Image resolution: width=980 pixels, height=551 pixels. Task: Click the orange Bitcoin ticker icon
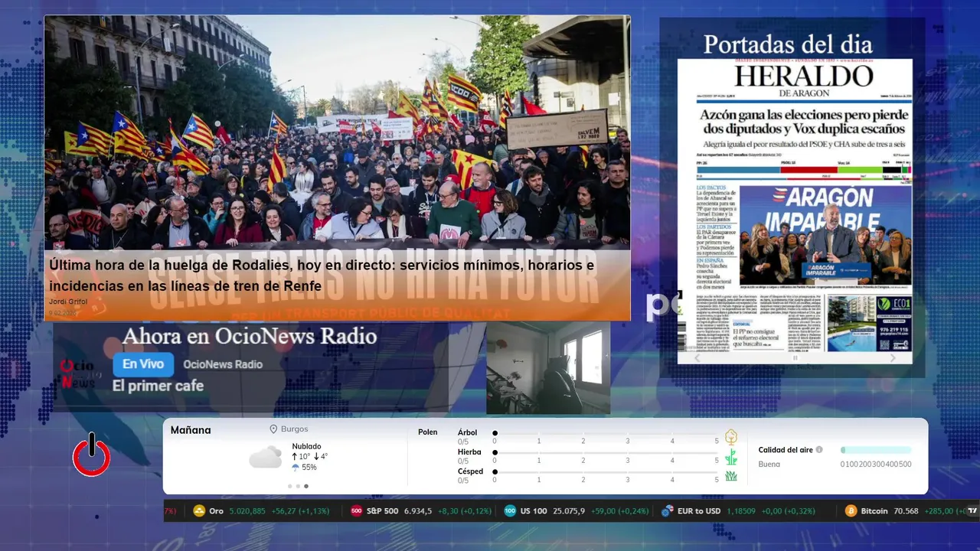coord(851,510)
